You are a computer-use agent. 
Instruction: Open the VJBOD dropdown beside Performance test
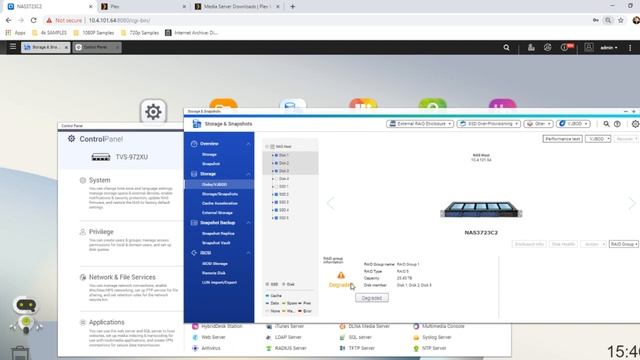point(598,139)
